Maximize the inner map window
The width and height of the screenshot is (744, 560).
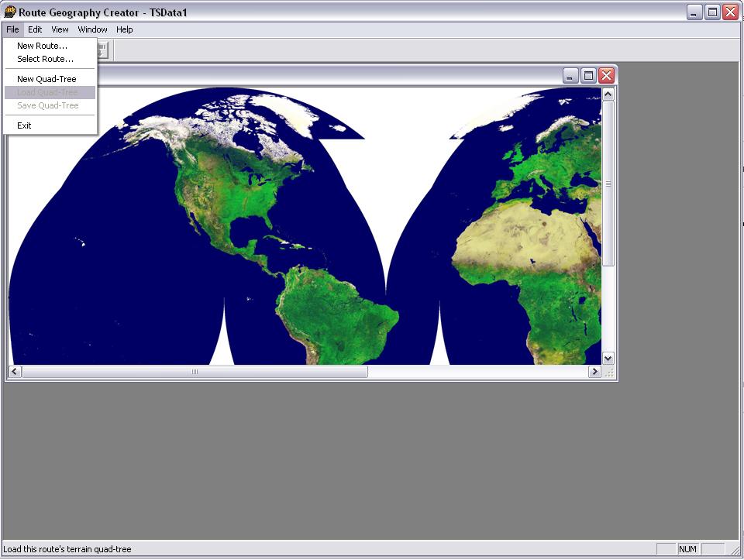pos(588,75)
